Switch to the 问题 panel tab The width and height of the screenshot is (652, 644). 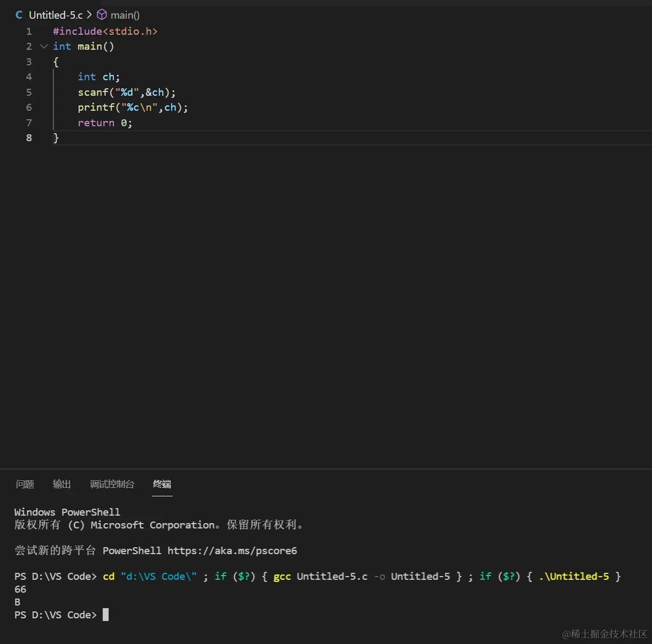(x=25, y=484)
